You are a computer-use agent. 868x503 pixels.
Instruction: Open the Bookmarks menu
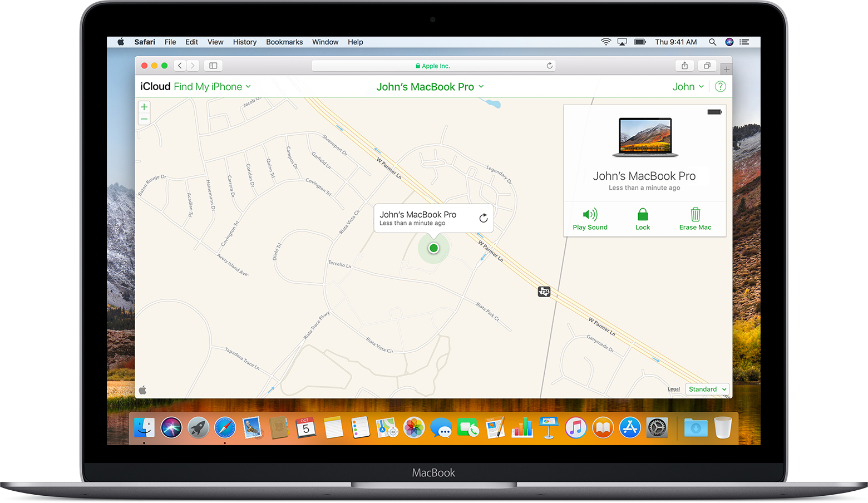coord(284,42)
